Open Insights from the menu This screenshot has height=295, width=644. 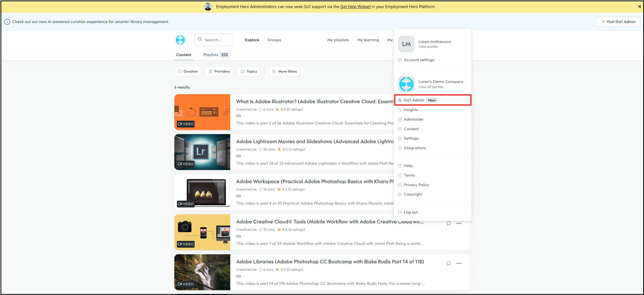pyautogui.click(x=411, y=110)
